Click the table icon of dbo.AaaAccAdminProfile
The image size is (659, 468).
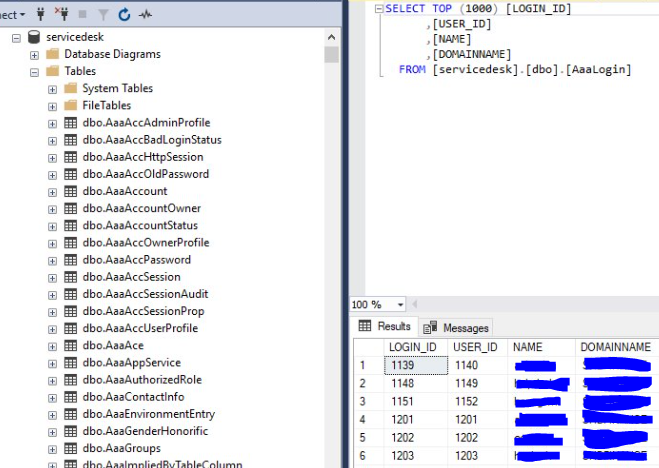[x=71, y=123]
